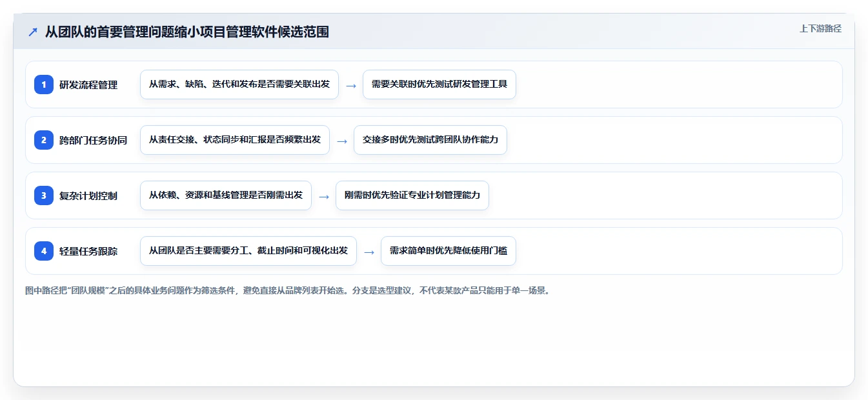Screen dimensions: 868x400
Task: Click the footnote starting with 图中路径把
Action: click(287, 291)
